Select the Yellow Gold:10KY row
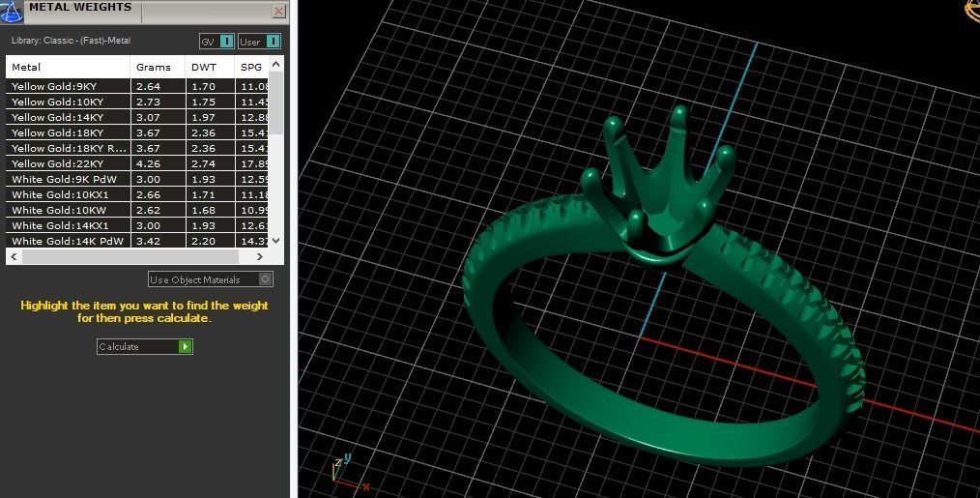 [x=137, y=102]
